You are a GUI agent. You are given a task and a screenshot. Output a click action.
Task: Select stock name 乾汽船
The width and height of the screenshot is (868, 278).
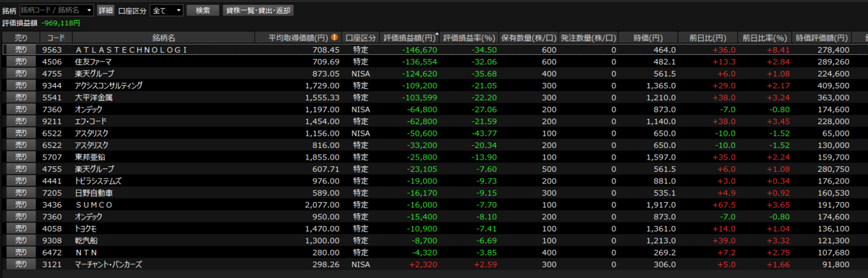tap(85, 240)
